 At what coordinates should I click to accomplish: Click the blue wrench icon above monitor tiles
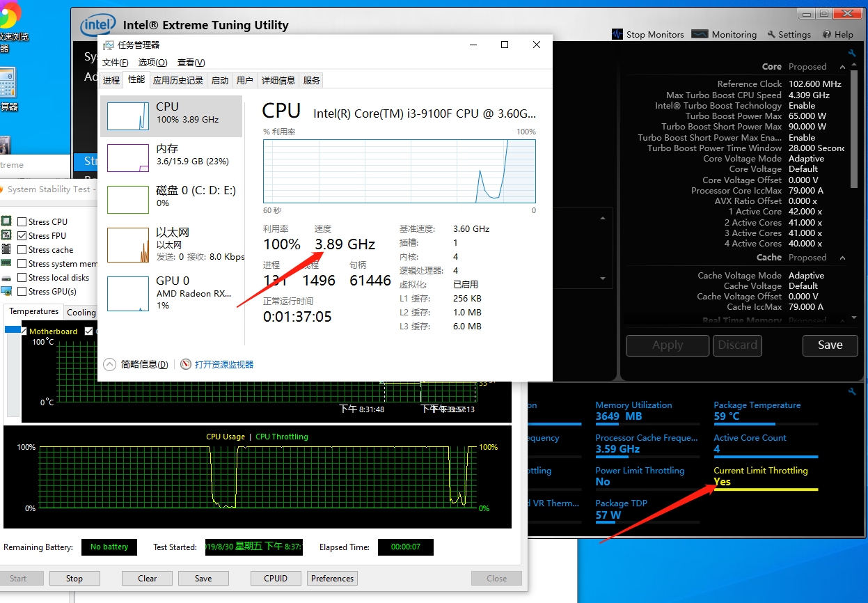click(x=852, y=392)
